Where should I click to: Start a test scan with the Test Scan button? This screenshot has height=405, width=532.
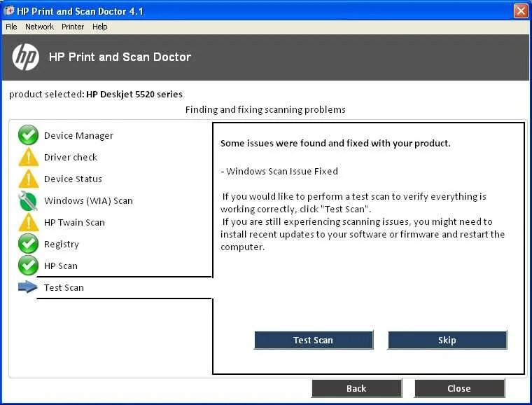coord(314,340)
